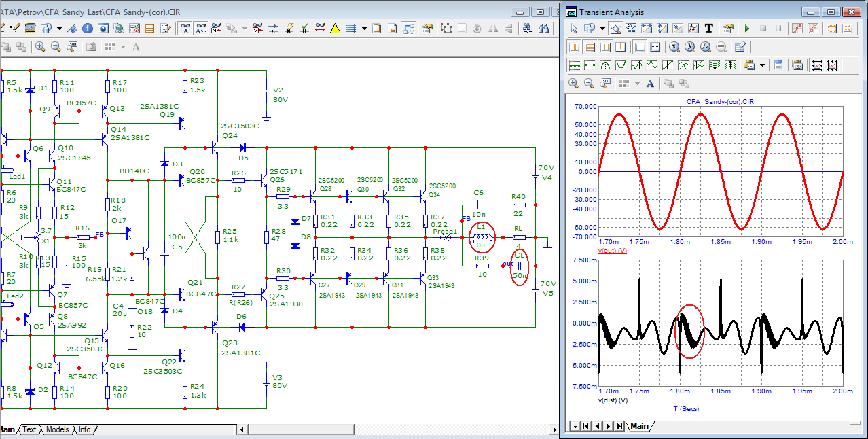Zoom out on the schematic window

[56, 46]
